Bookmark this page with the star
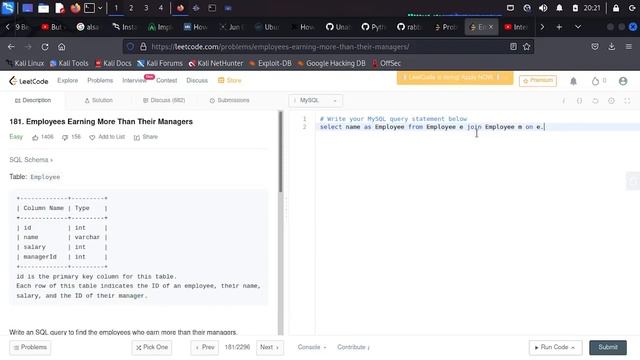 [x=527, y=47]
